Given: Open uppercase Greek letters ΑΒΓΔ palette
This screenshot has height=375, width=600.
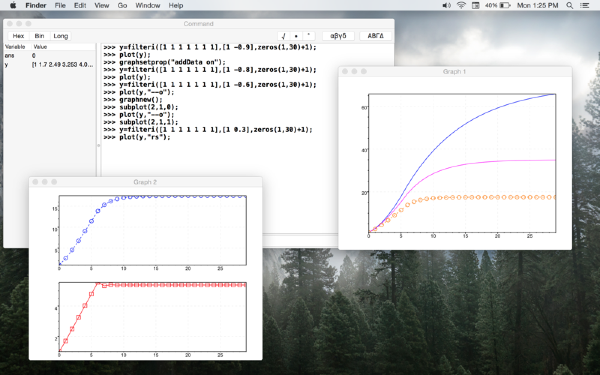Looking at the screenshot, I should tap(375, 36).
